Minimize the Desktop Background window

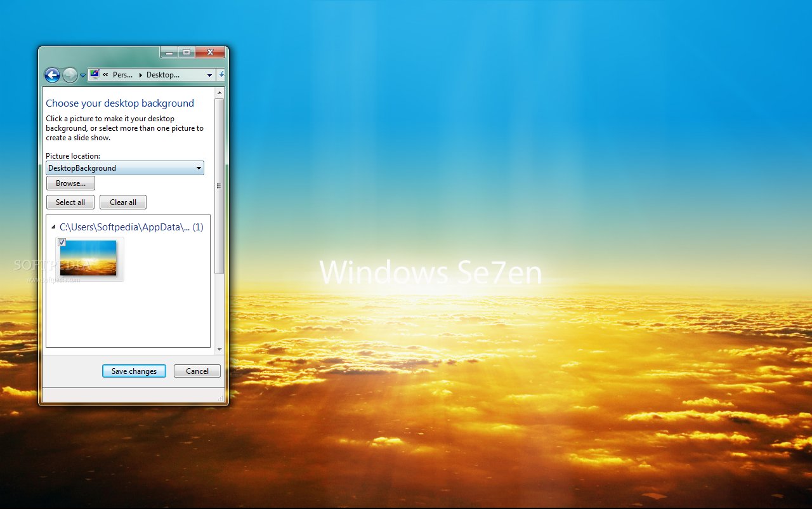click(169, 53)
